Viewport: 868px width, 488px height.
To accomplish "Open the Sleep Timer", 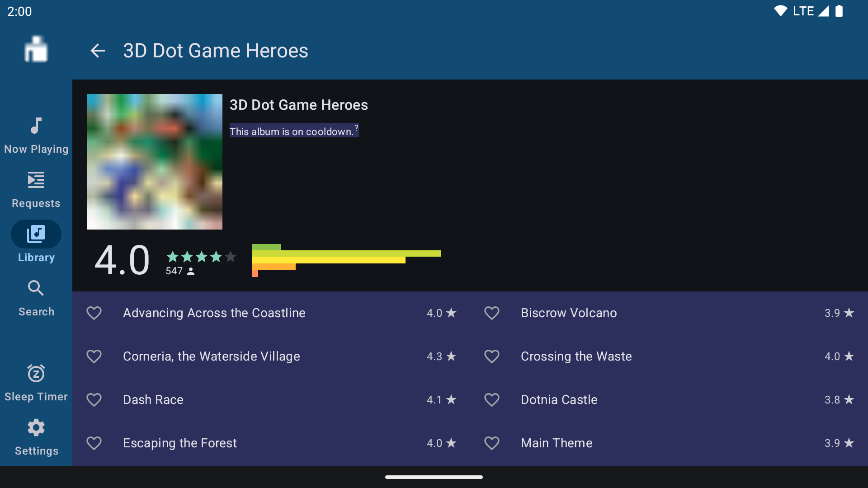I will pos(36,383).
